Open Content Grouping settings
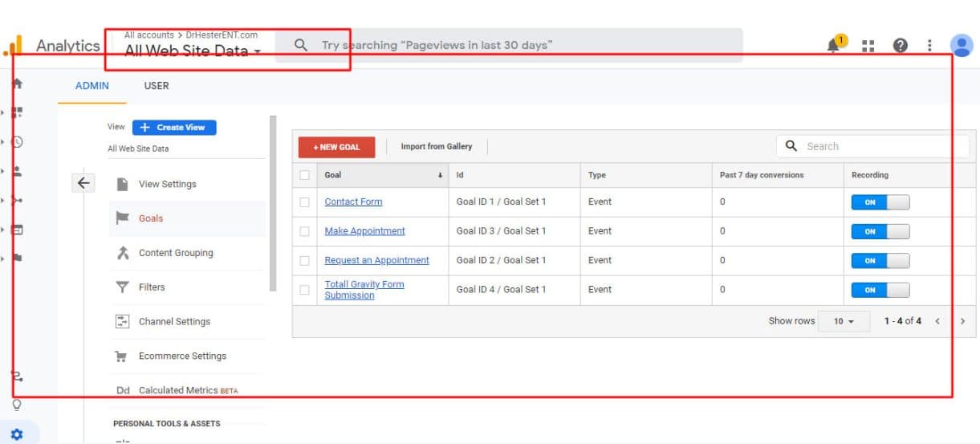980x444 pixels. point(176,253)
